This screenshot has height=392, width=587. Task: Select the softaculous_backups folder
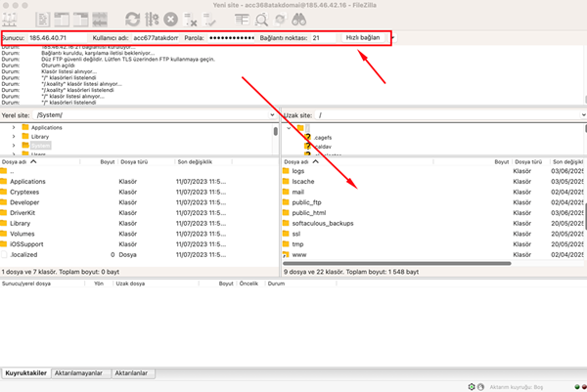pos(432,223)
